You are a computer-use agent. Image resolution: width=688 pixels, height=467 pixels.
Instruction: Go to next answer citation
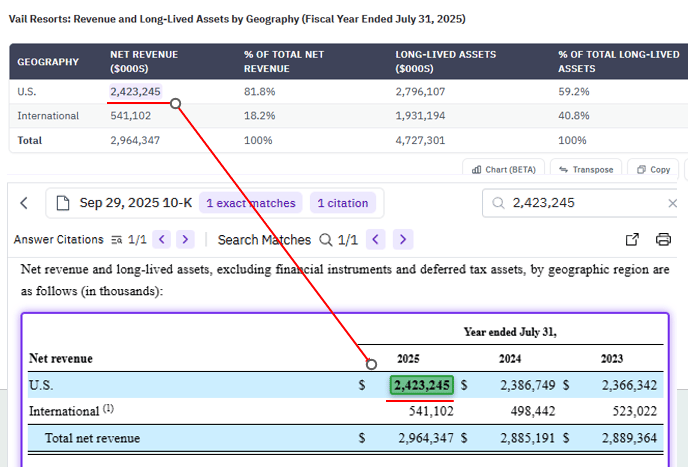pyautogui.click(x=186, y=239)
